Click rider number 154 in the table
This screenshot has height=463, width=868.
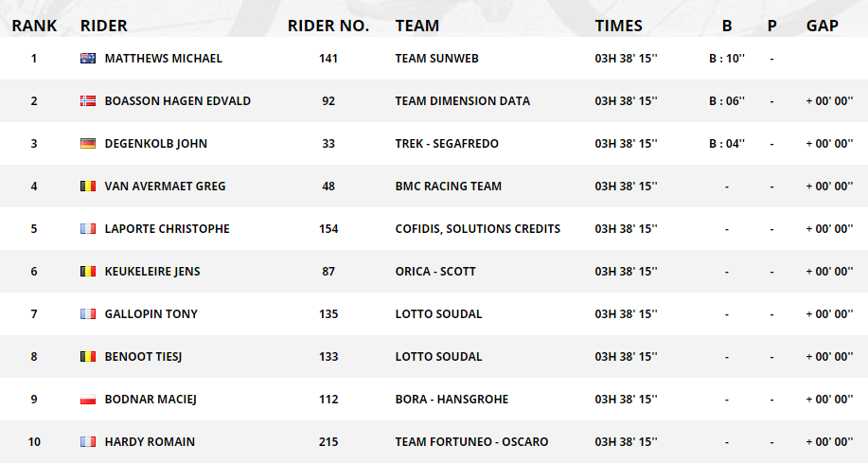(328, 229)
